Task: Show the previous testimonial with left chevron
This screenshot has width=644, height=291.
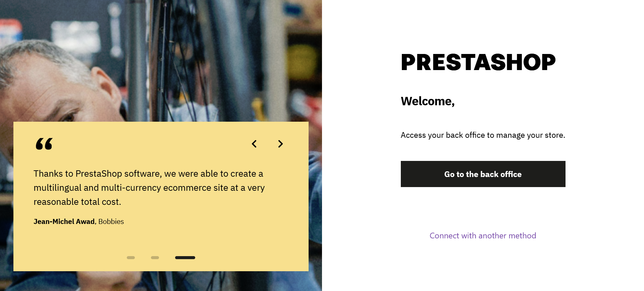Action: (254, 144)
